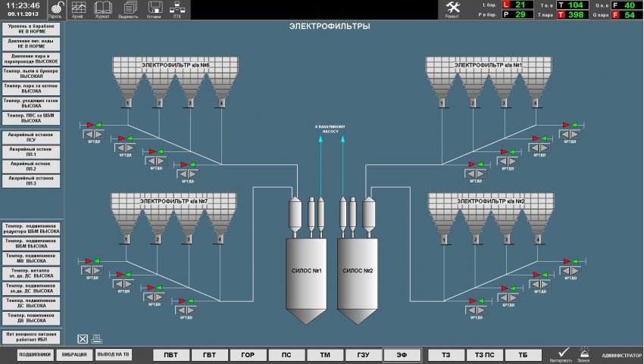Open the Уставки floppy disk icon
The width and height of the screenshot is (644, 364).
(x=154, y=9)
